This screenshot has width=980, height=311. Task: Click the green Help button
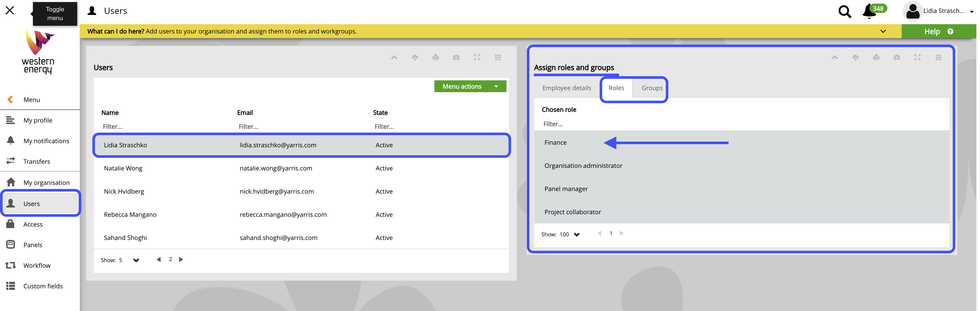pos(939,32)
